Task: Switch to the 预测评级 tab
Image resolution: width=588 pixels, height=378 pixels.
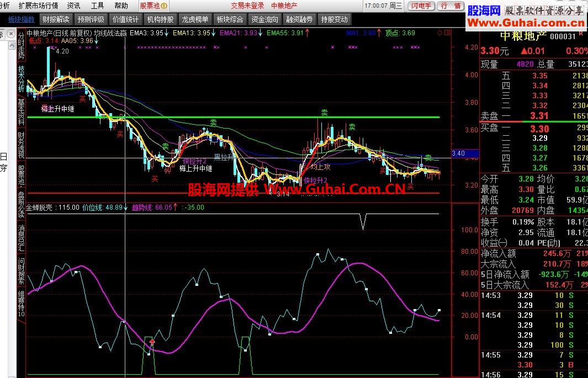Action: click(91, 19)
